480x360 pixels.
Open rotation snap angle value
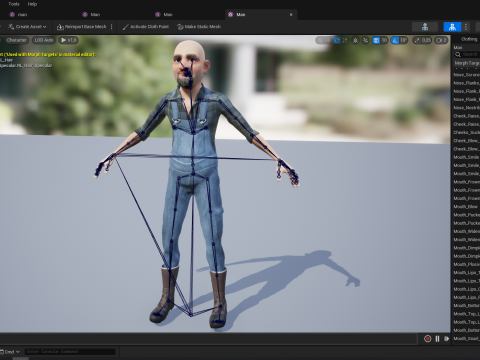click(x=404, y=40)
